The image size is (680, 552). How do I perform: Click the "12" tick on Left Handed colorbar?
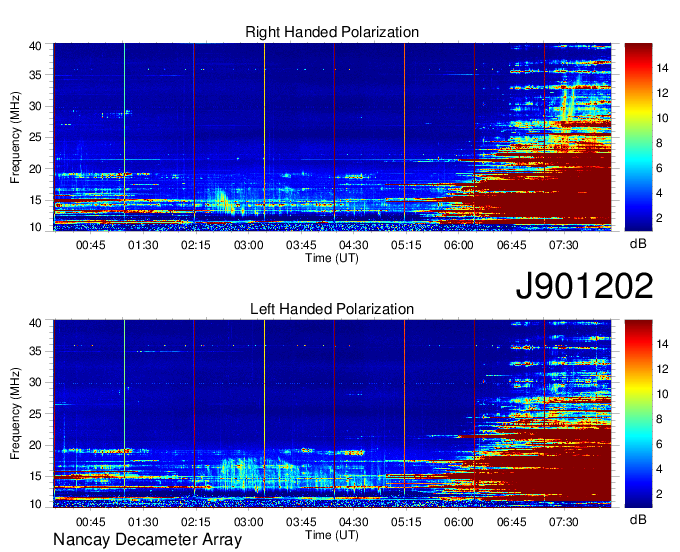[x=662, y=369]
